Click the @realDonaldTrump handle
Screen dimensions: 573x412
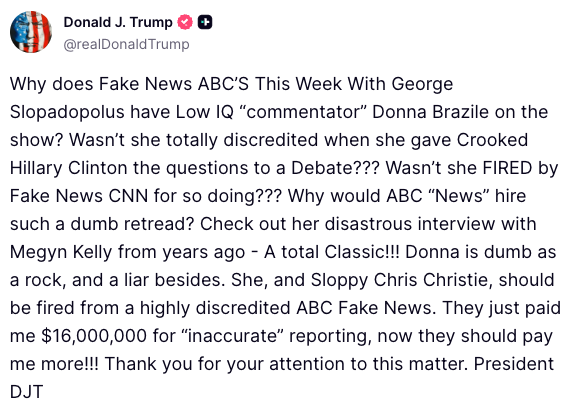coord(126,44)
